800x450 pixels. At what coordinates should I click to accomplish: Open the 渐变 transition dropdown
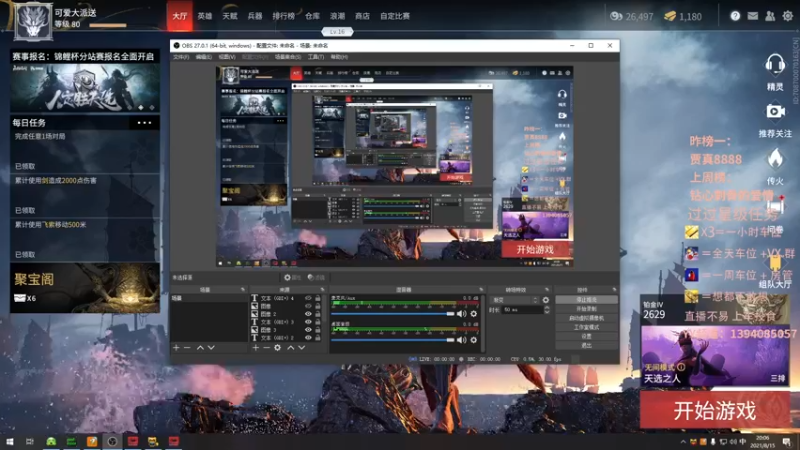coord(514,300)
